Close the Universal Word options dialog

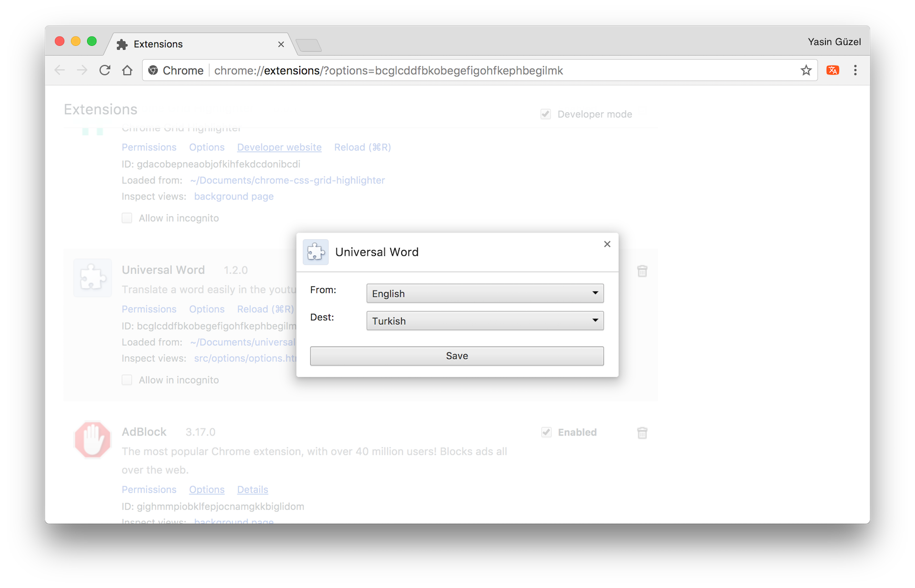[x=607, y=244]
